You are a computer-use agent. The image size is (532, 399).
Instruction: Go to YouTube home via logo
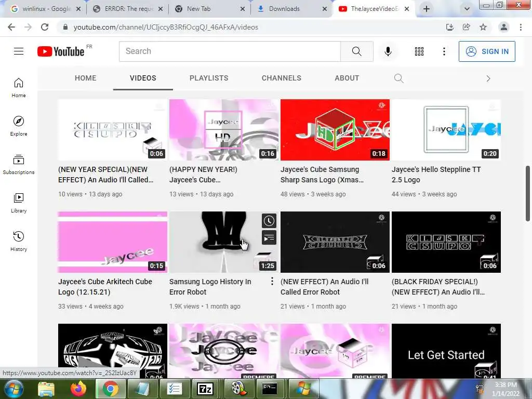[61, 51]
